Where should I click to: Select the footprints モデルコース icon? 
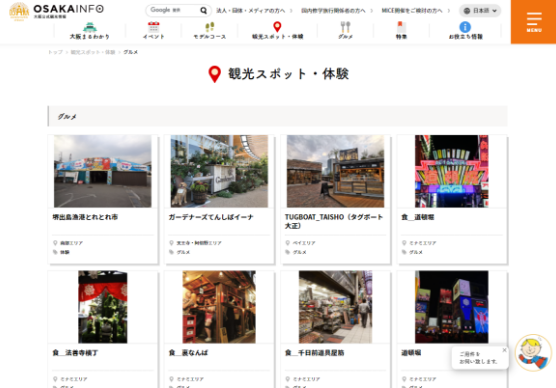[210, 27]
